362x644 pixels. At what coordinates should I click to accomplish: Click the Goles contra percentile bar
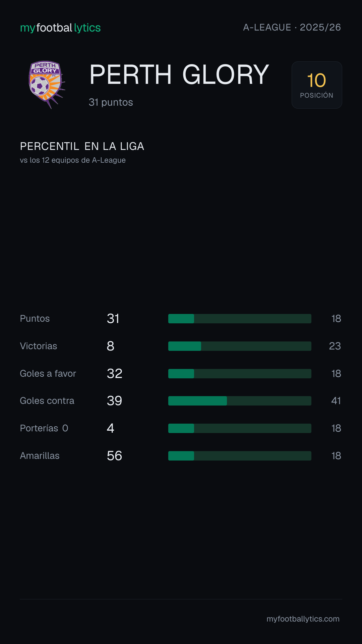[x=240, y=401]
